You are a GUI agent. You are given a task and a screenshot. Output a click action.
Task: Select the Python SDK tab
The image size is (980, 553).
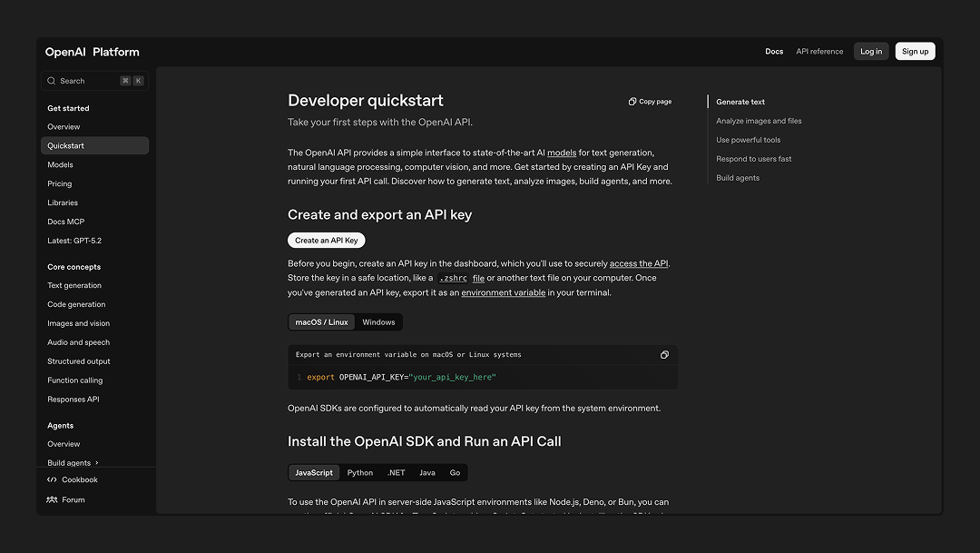pyautogui.click(x=360, y=473)
